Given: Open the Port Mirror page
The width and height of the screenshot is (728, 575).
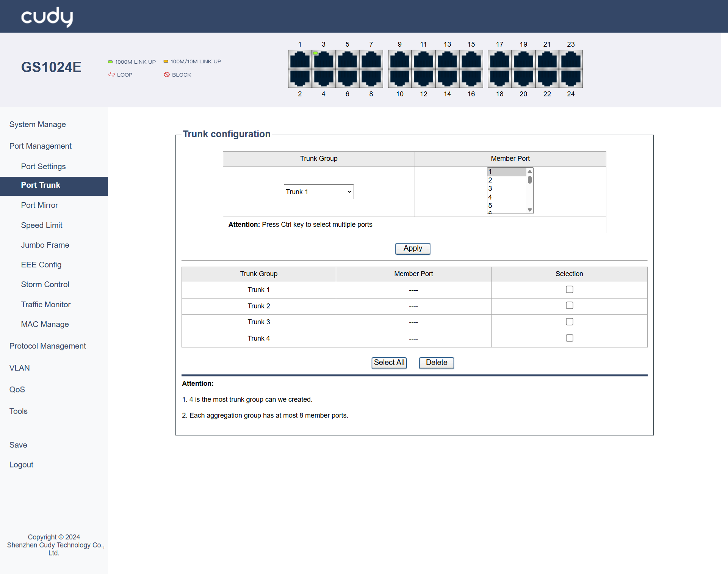Looking at the screenshot, I should point(39,205).
